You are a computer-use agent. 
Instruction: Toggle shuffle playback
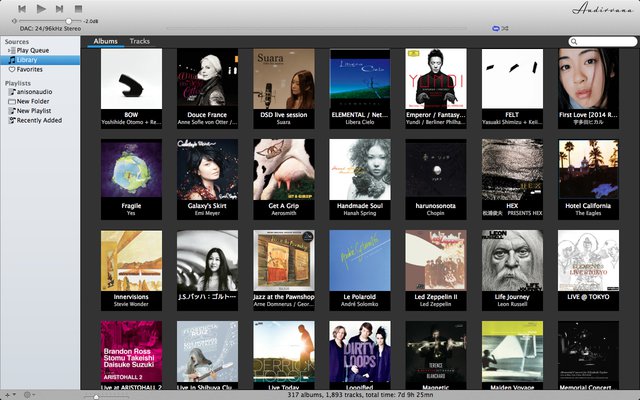pyautogui.click(x=506, y=29)
